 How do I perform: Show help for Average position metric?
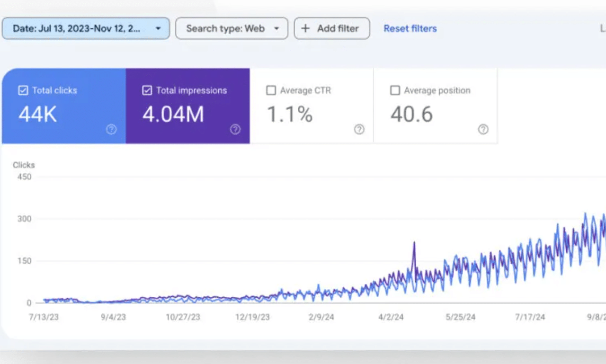[x=483, y=130]
